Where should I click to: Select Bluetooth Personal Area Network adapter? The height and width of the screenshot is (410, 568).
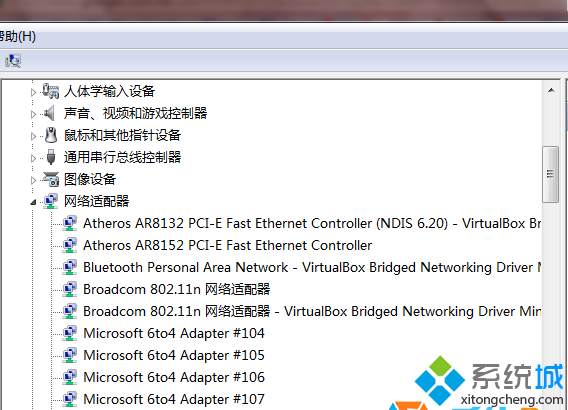[x=312, y=267]
